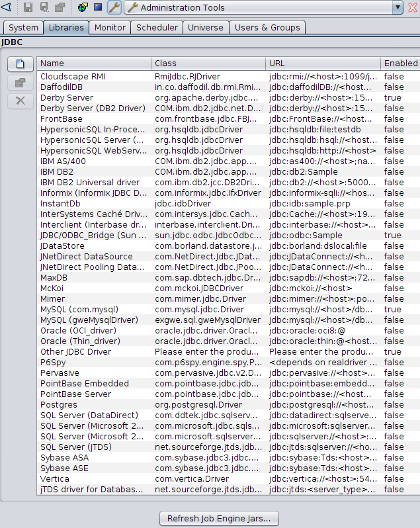Open the Administration Tools dropdown
420x528 pixels.
pos(398,7)
